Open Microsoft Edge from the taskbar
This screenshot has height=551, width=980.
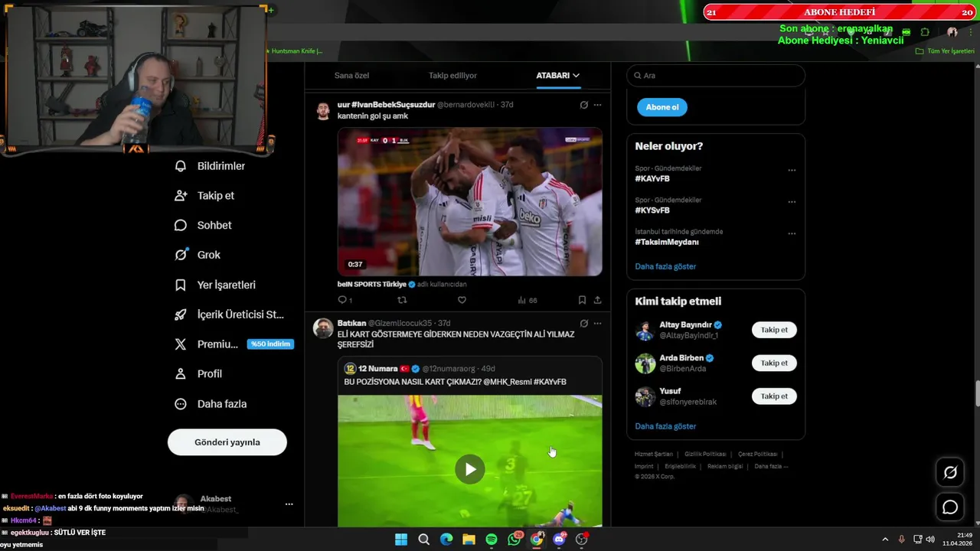pos(446,540)
